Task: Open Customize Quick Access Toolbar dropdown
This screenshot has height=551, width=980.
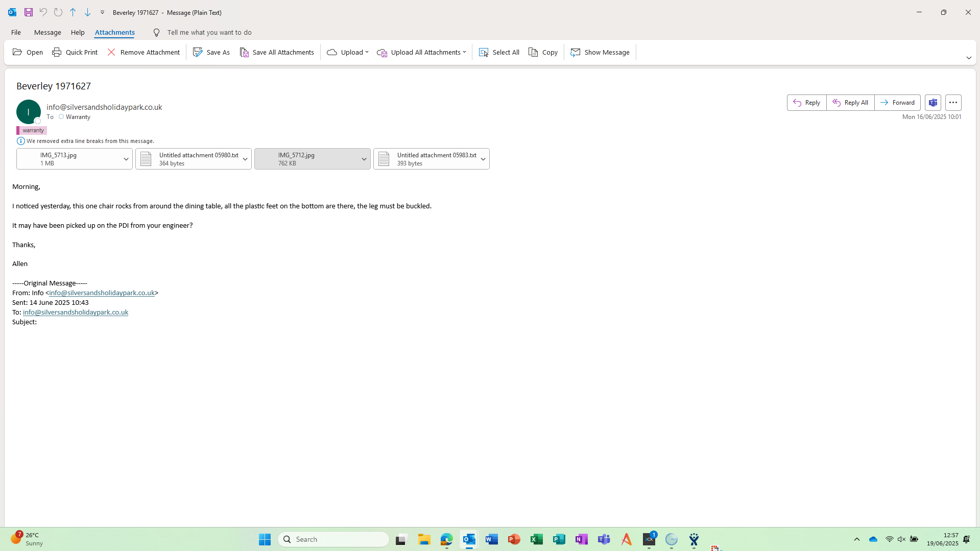Action: click(102, 12)
